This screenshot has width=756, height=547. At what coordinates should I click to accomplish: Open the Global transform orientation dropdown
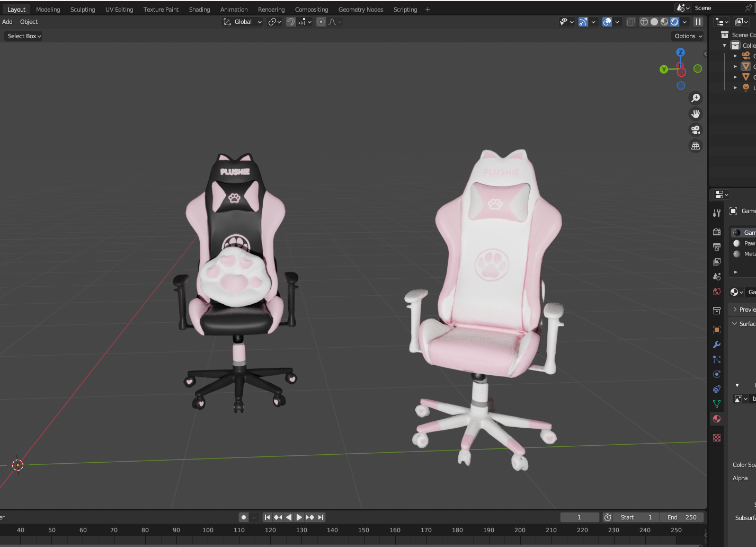[x=242, y=22]
